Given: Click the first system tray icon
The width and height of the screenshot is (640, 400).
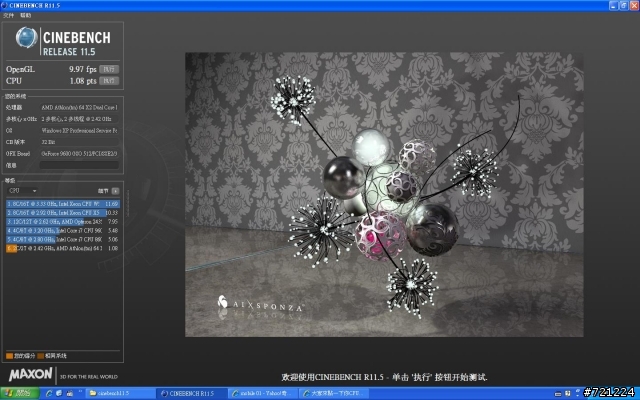Looking at the screenshot, I should pos(558,394).
